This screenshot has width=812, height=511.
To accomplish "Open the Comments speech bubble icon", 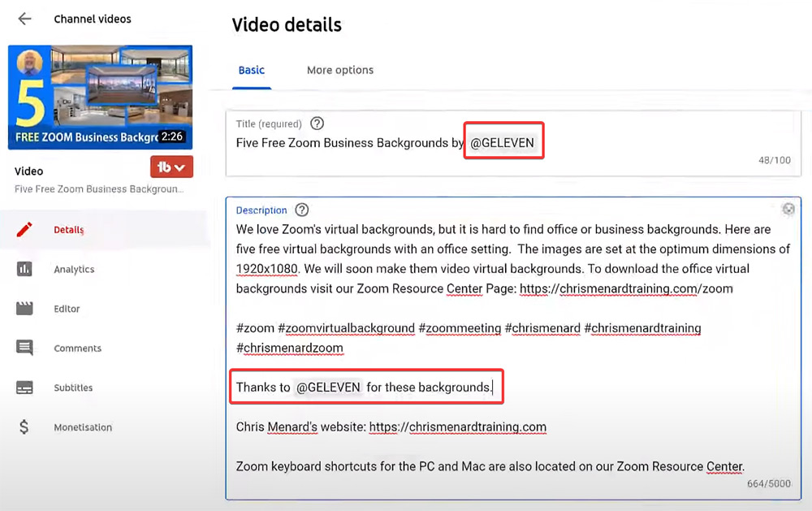I will pos(24,348).
